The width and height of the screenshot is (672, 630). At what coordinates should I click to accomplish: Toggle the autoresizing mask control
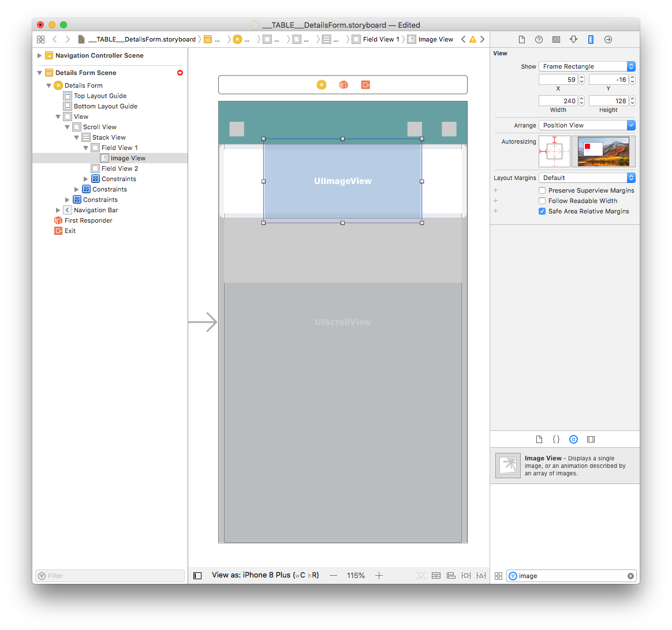tap(555, 151)
